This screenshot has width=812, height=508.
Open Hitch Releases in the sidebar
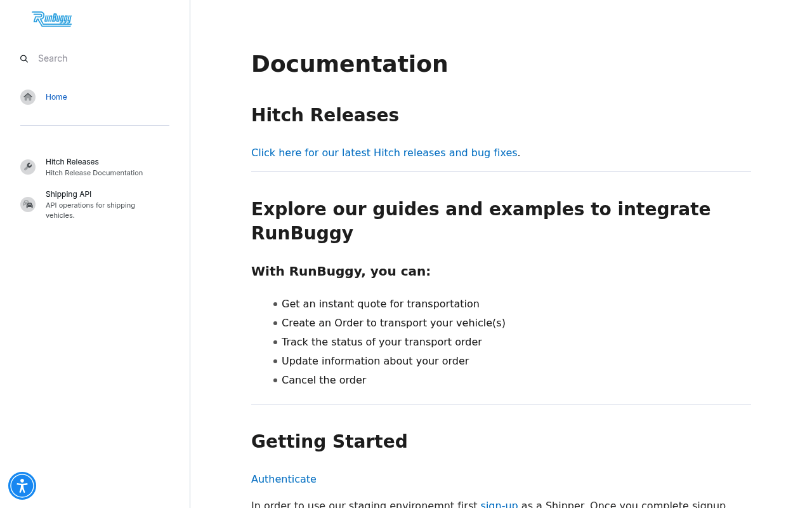click(72, 162)
